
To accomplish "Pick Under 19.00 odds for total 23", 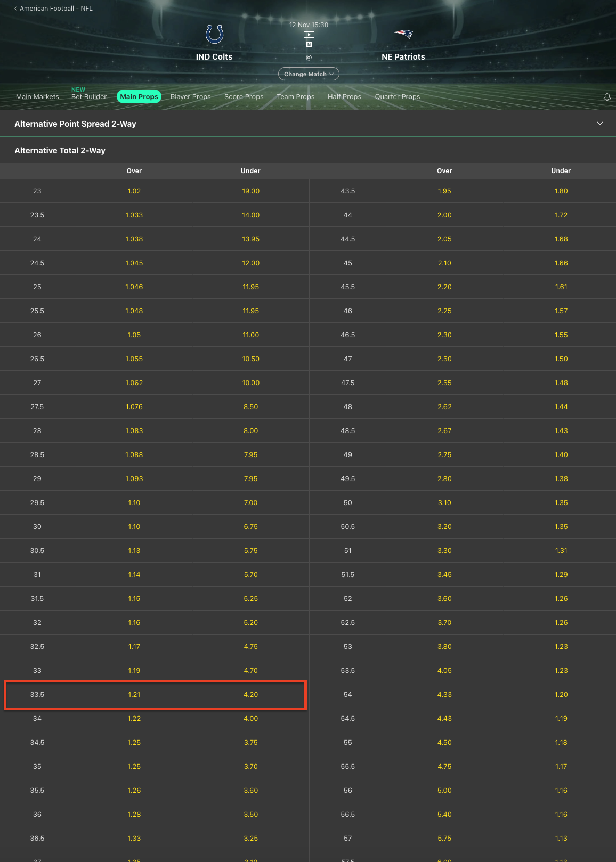I will click(x=250, y=191).
